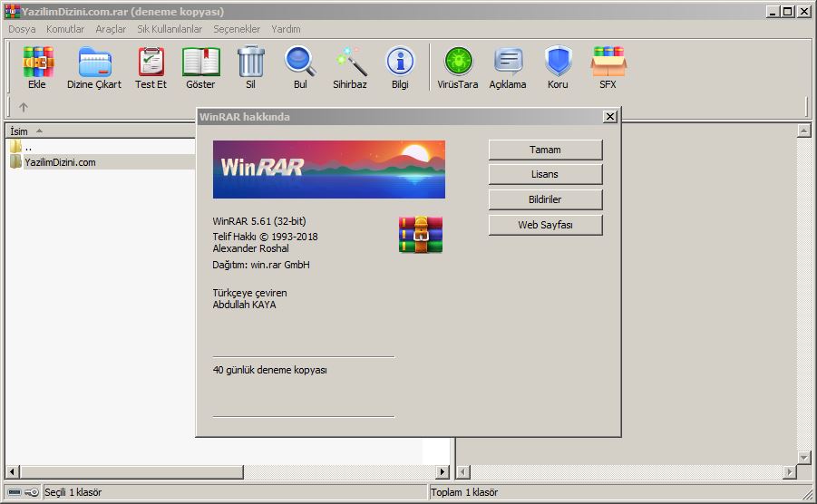Click the parent '..' folder icon
Image resolution: width=817 pixels, height=504 pixels.
coord(15,146)
